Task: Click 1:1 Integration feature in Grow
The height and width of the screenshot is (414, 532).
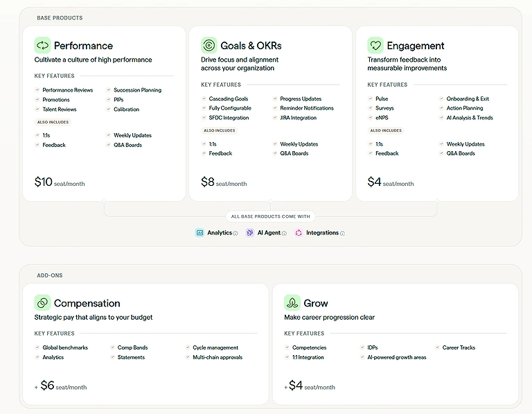Action: point(308,357)
